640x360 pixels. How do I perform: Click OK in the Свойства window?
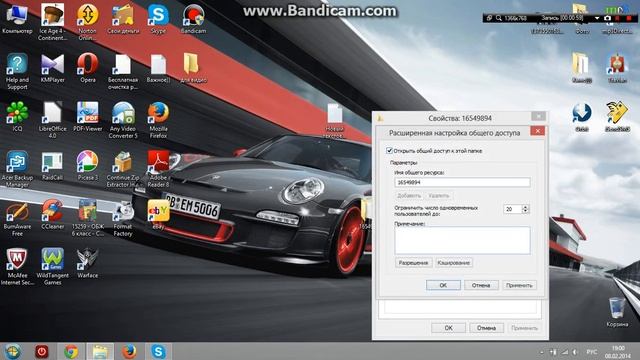pyautogui.click(x=448, y=328)
